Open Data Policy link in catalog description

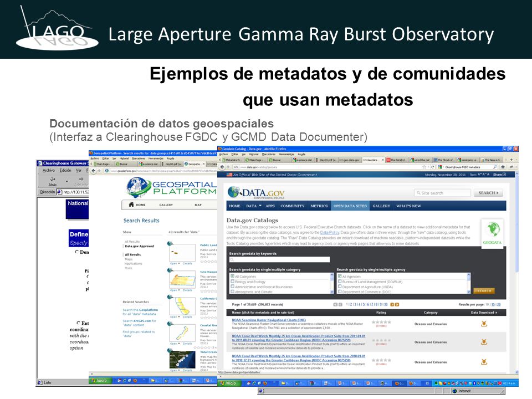[x=329, y=232]
